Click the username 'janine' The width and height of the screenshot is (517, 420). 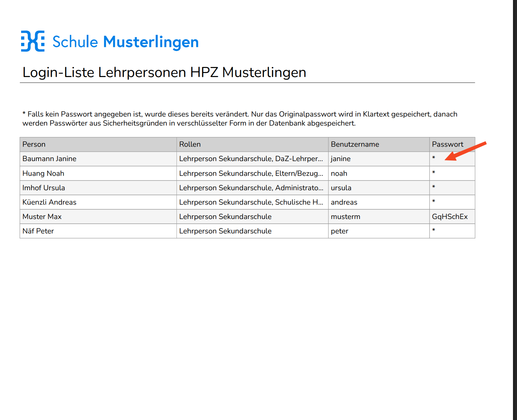click(341, 159)
